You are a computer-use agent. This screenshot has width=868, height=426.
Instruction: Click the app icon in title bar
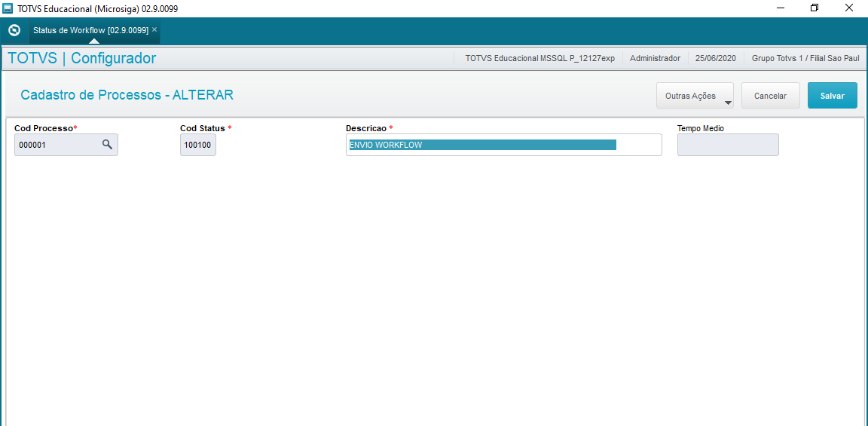point(8,8)
